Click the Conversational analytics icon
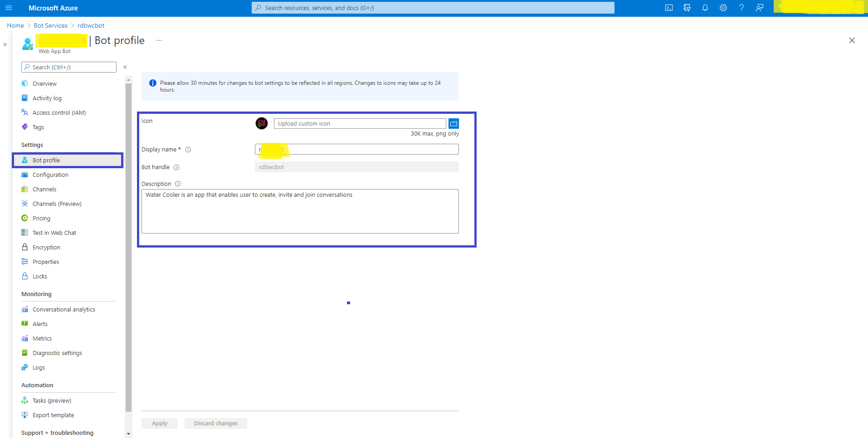This screenshot has width=868, height=438. coord(25,309)
